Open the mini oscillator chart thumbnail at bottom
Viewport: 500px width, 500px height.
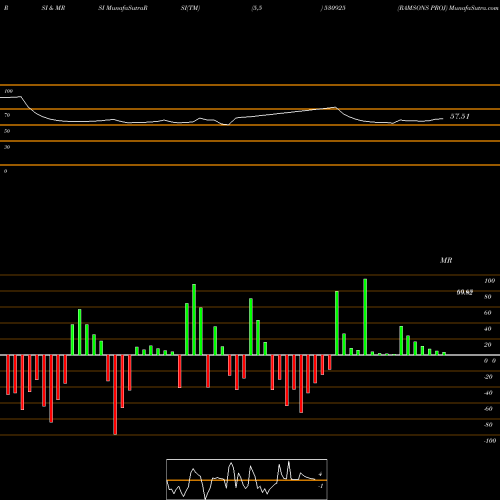(x=247, y=479)
